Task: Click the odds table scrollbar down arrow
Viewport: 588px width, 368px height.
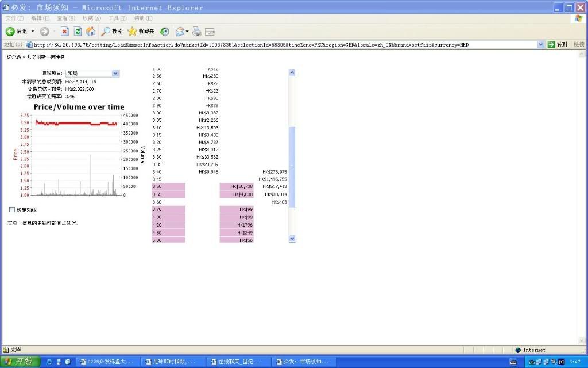Action: pyautogui.click(x=292, y=239)
